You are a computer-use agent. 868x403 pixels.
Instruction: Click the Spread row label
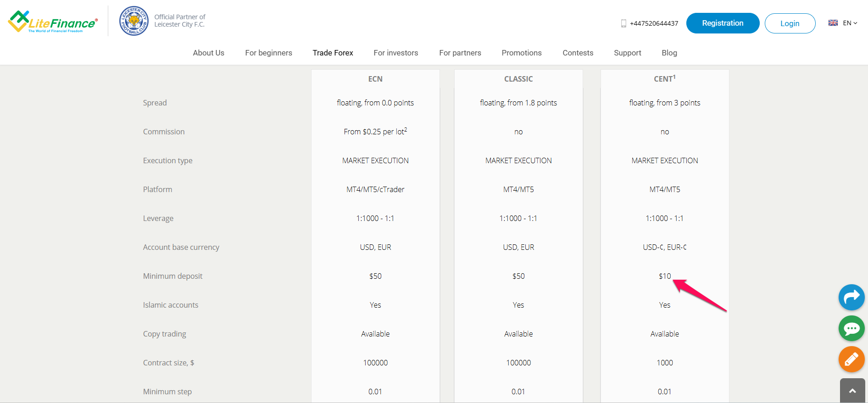(155, 103)
